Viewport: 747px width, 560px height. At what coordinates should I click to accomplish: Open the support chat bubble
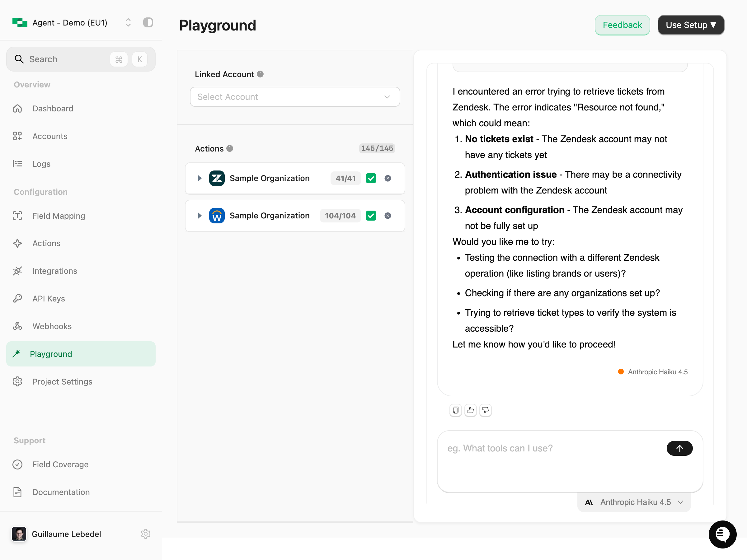click(722, 534)
